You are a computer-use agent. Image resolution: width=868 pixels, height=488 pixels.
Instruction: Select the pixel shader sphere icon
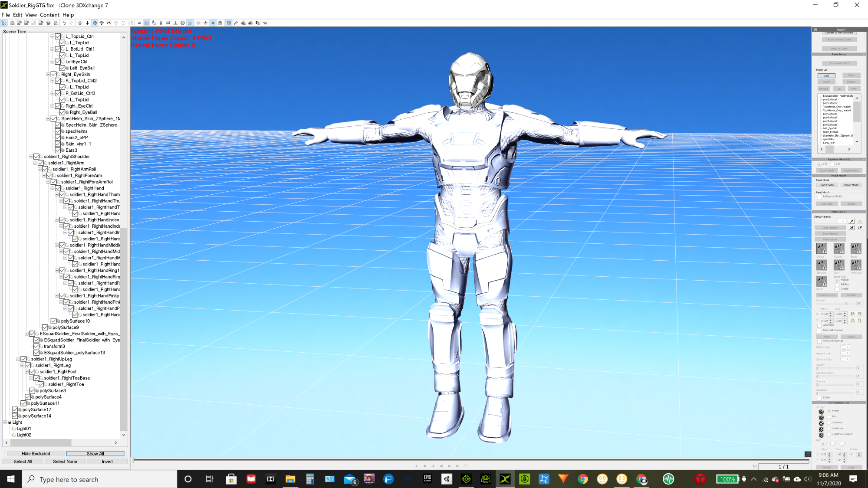tap(229, 23)
